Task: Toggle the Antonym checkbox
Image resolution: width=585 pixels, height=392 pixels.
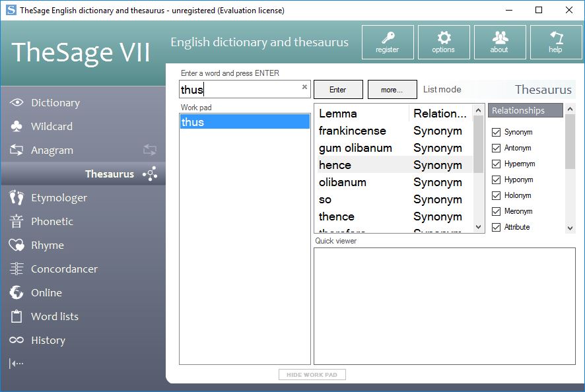Action: (x=496, y=148)
